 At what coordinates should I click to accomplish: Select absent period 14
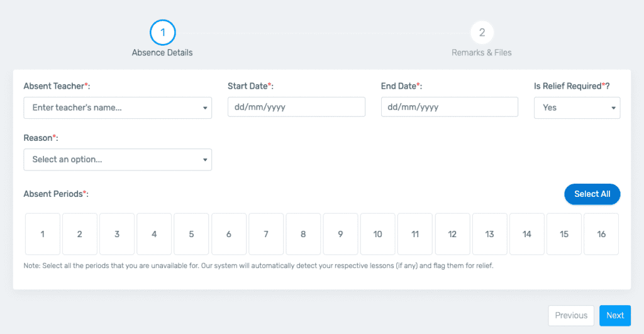click(x=526, y=234)
